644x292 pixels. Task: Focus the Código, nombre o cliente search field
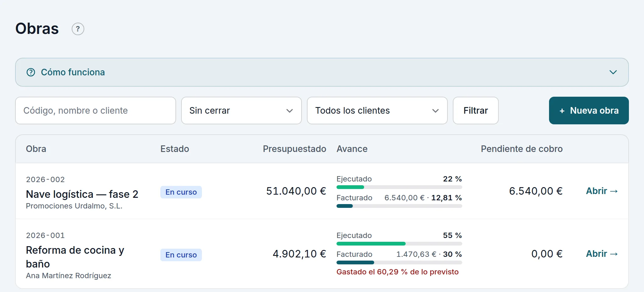tap(96, 111)
